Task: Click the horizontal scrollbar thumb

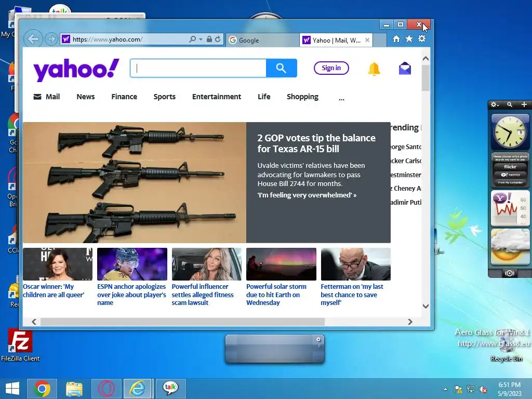Action: 182,322
